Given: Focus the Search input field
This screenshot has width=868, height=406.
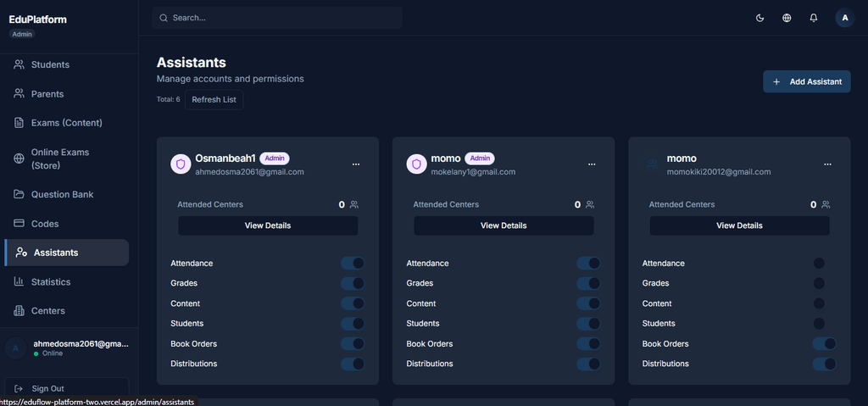Looking at the screenshot, I should point(277,18).
